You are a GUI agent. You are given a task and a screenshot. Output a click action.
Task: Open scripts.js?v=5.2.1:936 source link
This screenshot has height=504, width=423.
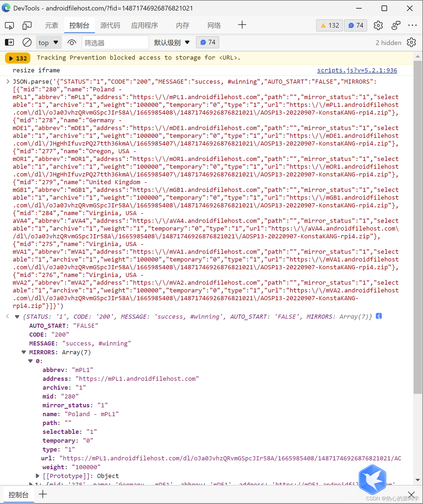tap(357, 70)
